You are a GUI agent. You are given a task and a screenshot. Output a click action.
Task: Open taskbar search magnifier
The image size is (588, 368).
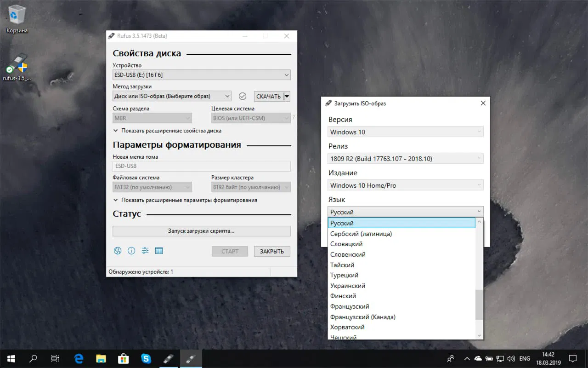pyautogui.click(x=33, y=358)
